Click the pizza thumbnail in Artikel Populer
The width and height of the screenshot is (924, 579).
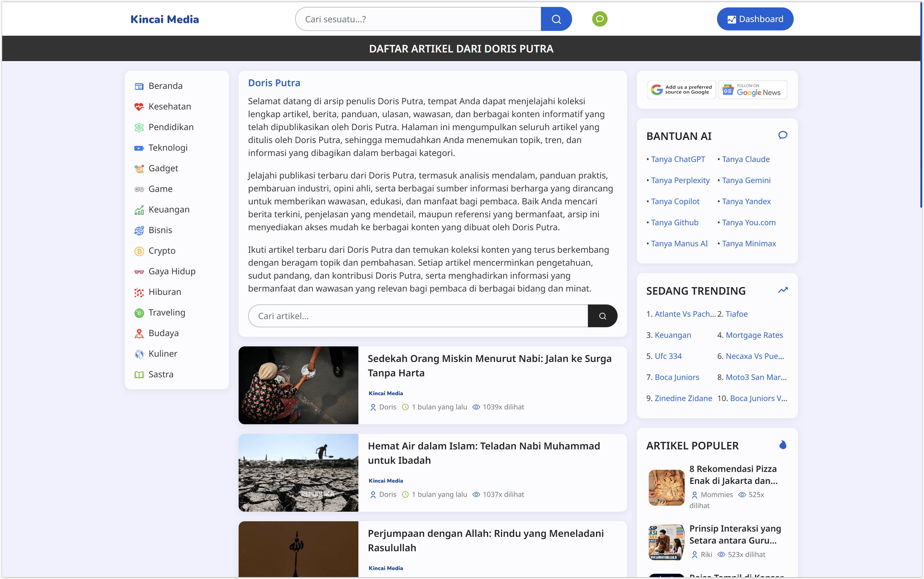pos(666,487)
